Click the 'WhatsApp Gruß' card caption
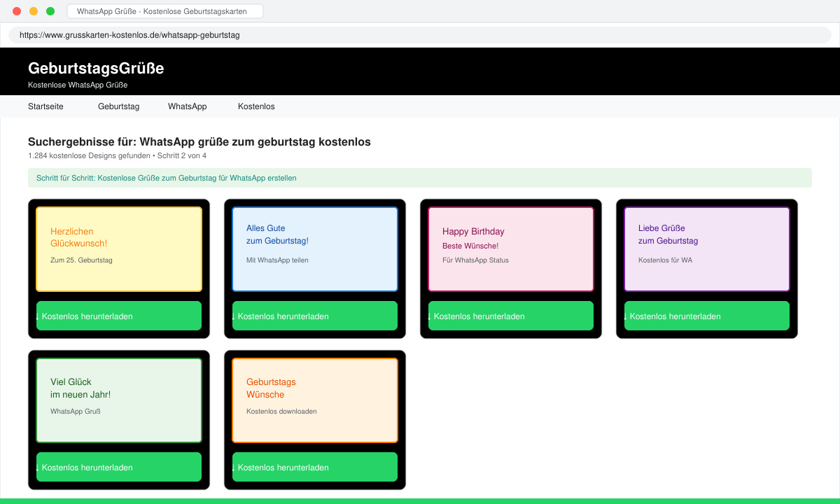Image resolution: width=840 pixels, height=504 pixels. [x=76, y=411]
